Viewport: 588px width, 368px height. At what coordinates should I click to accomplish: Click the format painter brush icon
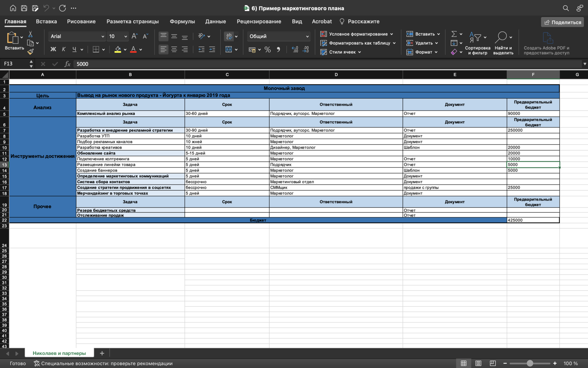[x=30, y=52]
